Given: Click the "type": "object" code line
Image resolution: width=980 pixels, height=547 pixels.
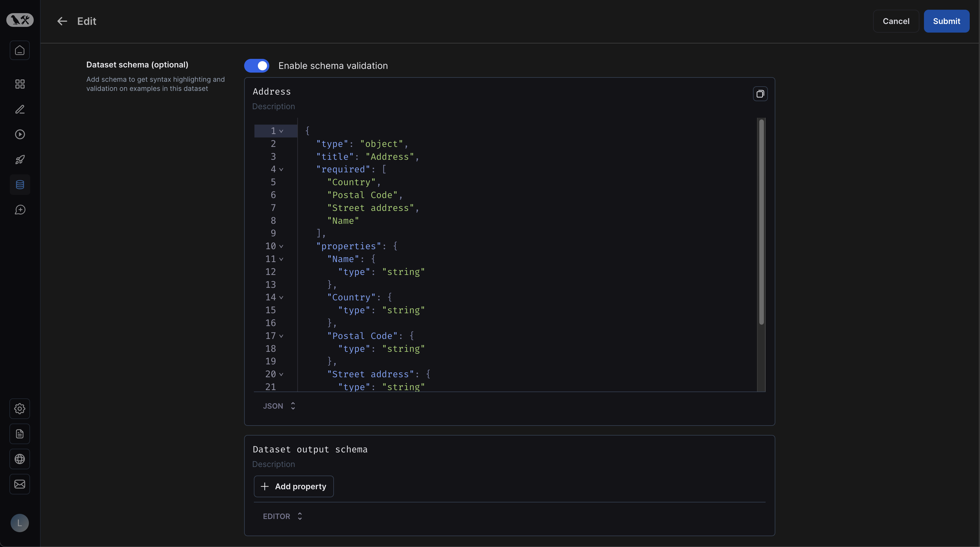Looking at the screenshot, I should (x=362, y=144).
